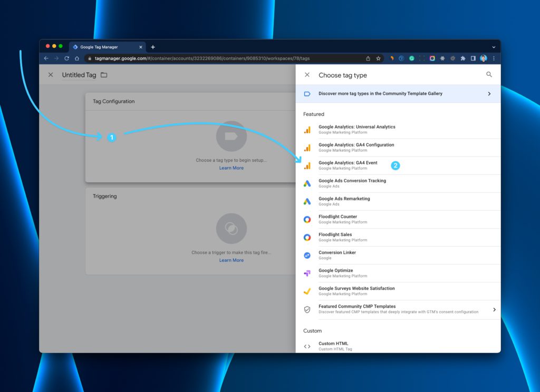Click the trigger placeholder icon in Triggering
The image size is (540, 392).
(232, 229)
